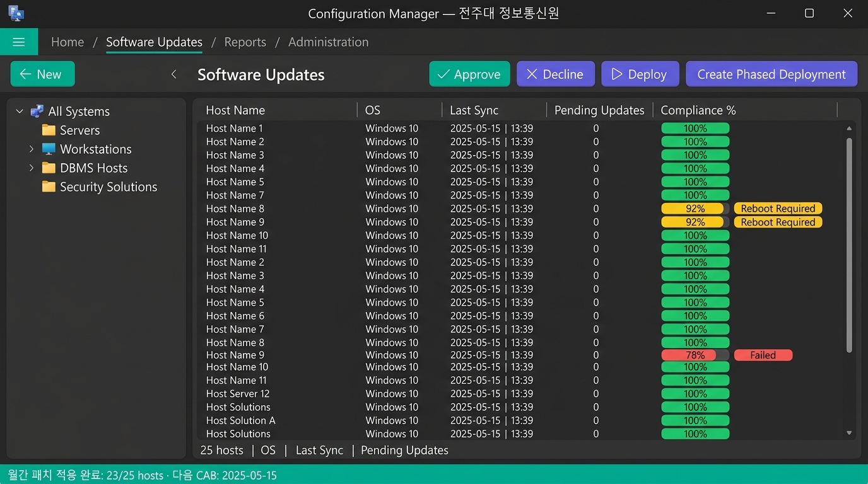Screen dimensions: 868x484
Task: Click the Servers folder icon
Action: (x=49, y=130)
